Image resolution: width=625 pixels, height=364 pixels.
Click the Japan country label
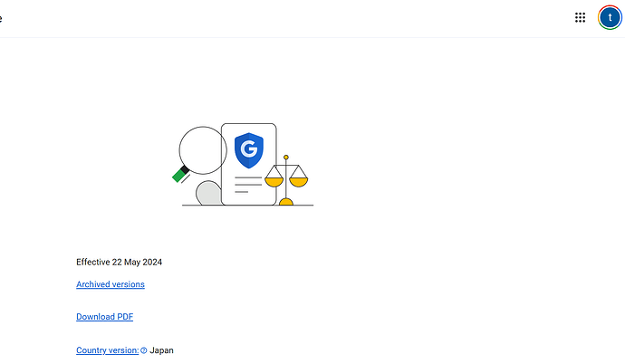coord(161,350)
